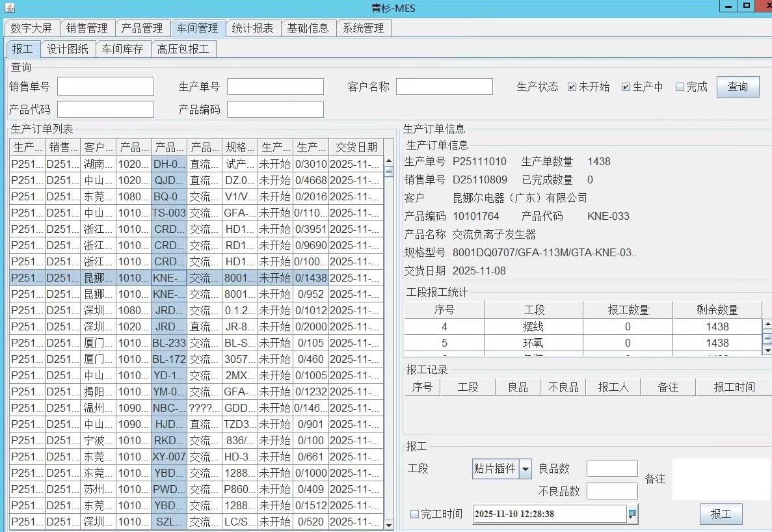The width and height of the screenshot is (772, 532).
Task: Switch to the 统计报表 main tab
Action: pyautogui.click(x=253, y=29)
